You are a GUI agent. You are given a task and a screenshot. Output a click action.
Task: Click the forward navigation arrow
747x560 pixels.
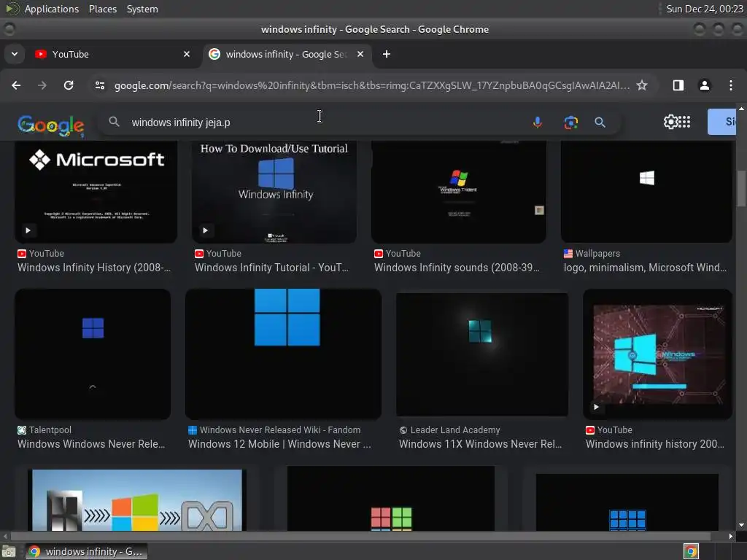[42, 85]
